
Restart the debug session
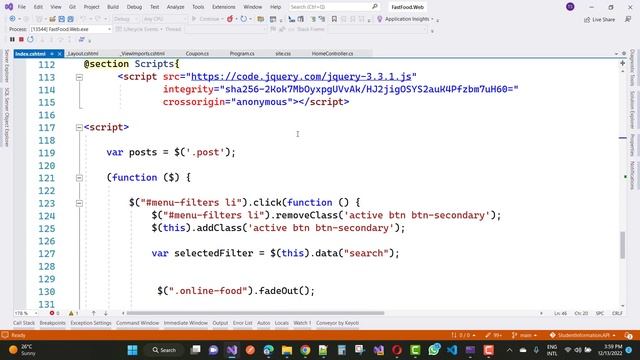(31, 39)
